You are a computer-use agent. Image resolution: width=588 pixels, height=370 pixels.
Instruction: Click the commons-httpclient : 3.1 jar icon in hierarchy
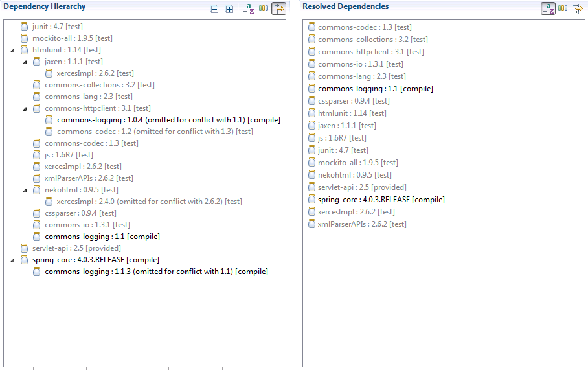[x=36, y=108]
